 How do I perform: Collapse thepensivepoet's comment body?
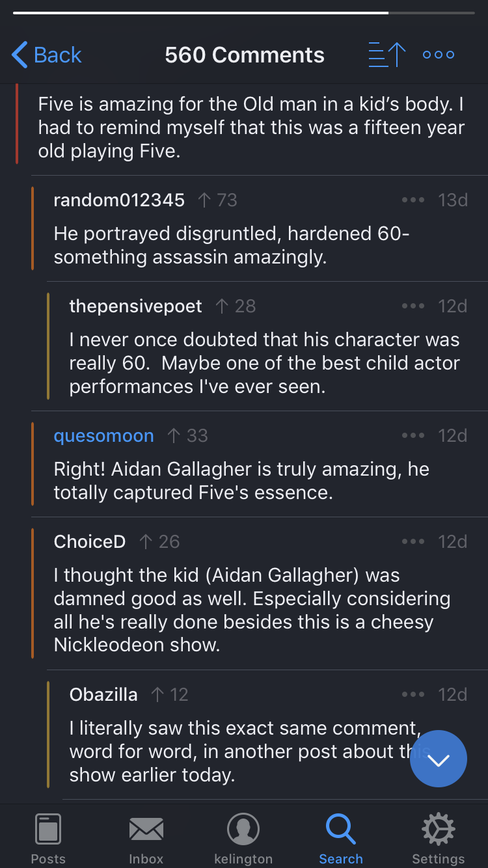click(264, 363)
